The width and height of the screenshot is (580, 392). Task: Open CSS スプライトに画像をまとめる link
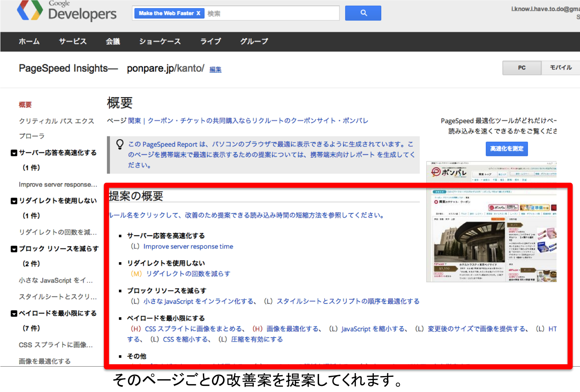pyautogui.click(x=193, y=329)
